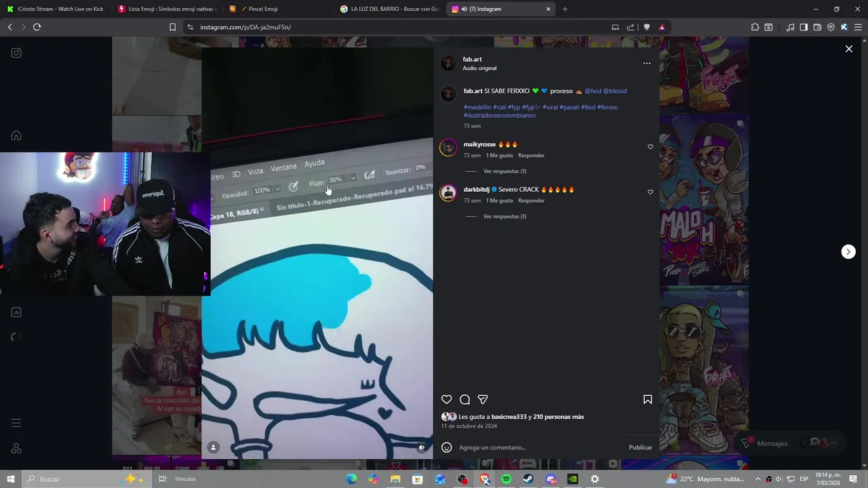Bookmark this page in address bar

[x=172, y=27]
